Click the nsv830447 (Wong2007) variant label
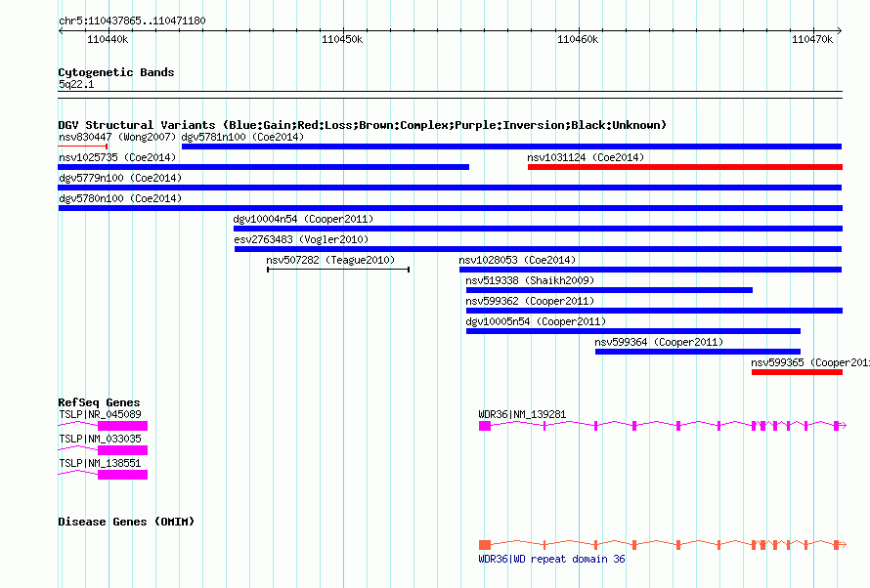Screen dimensions: 870x588 coord(117,137)
